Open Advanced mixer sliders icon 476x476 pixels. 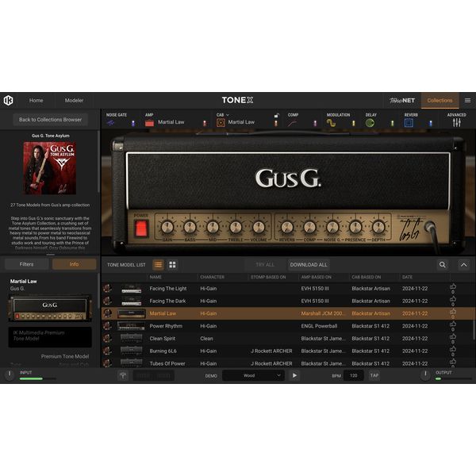point(457,123)
